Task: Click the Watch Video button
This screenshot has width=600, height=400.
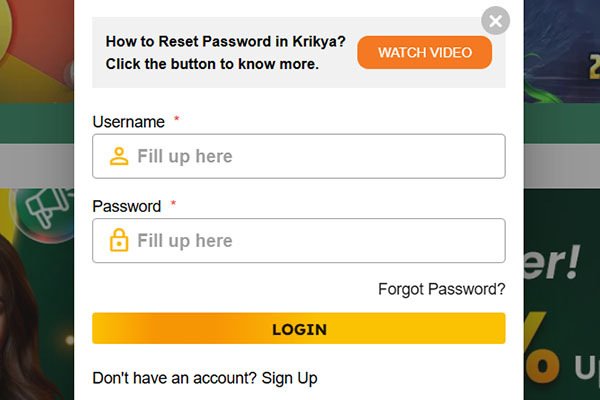Action: (424, 52)
